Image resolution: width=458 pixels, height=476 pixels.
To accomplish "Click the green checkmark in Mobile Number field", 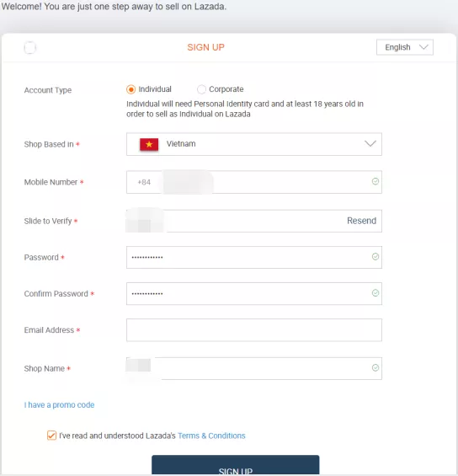I will click(375, 181).
